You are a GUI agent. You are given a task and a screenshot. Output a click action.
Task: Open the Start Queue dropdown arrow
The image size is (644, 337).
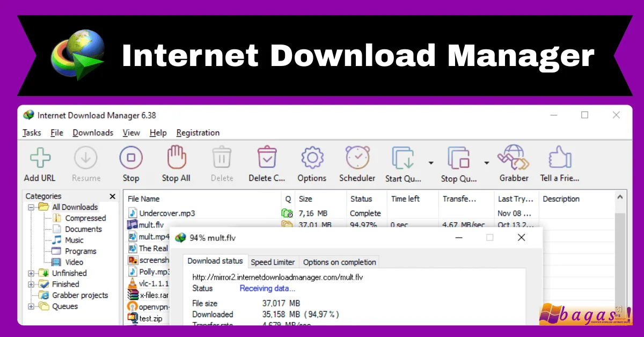(430, 162)
